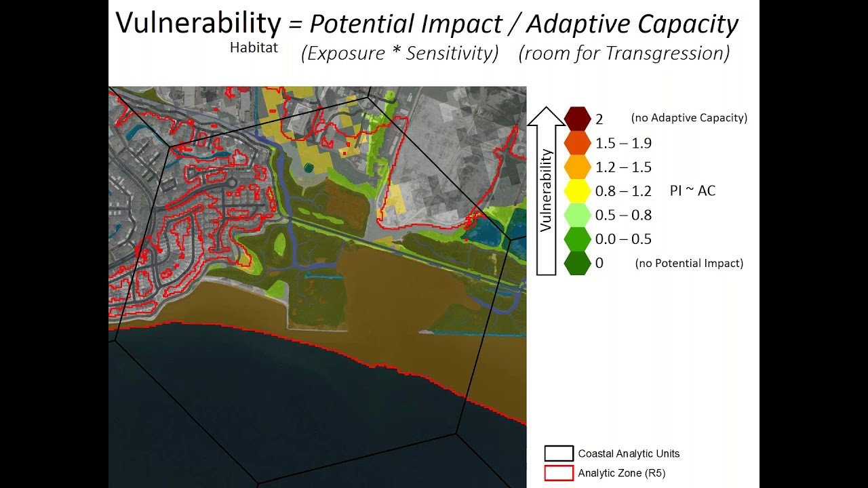
Task: Select the red-orange hexagon labeled 1.5 – 1.9
Action: tap(578, 143)
